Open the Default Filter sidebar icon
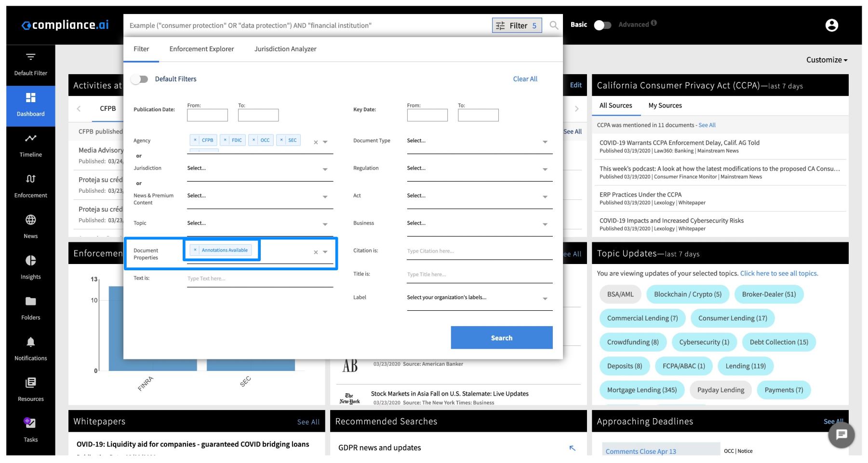Image resolution: width=868 pixels, height=463 pixels. (x=30, y=57)
